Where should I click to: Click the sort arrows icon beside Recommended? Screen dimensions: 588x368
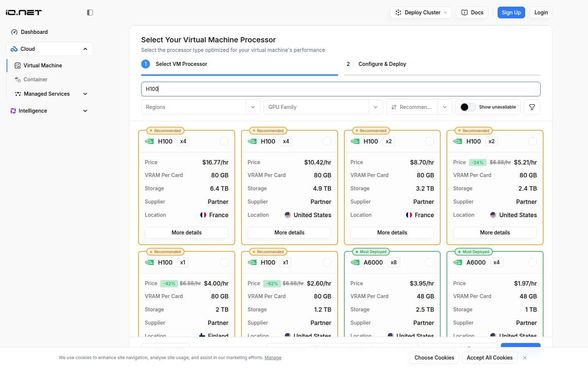(x=394, y=107)
